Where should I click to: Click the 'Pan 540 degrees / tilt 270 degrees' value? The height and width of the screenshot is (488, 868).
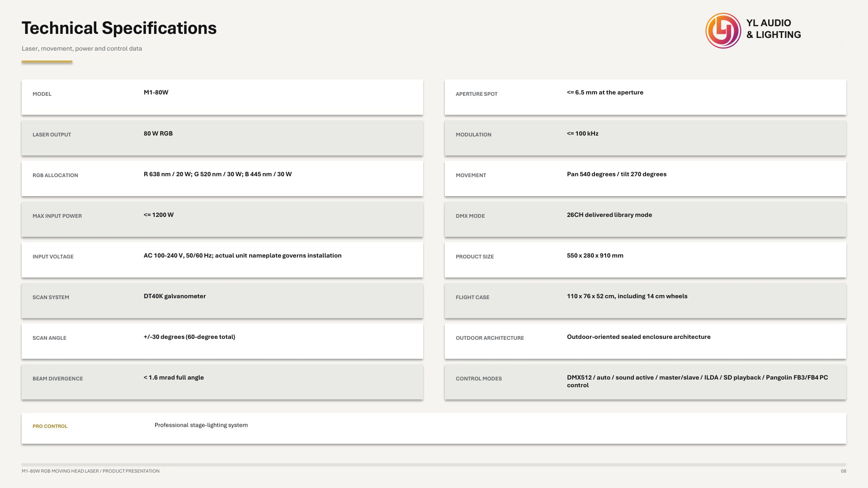pos(617,174)
